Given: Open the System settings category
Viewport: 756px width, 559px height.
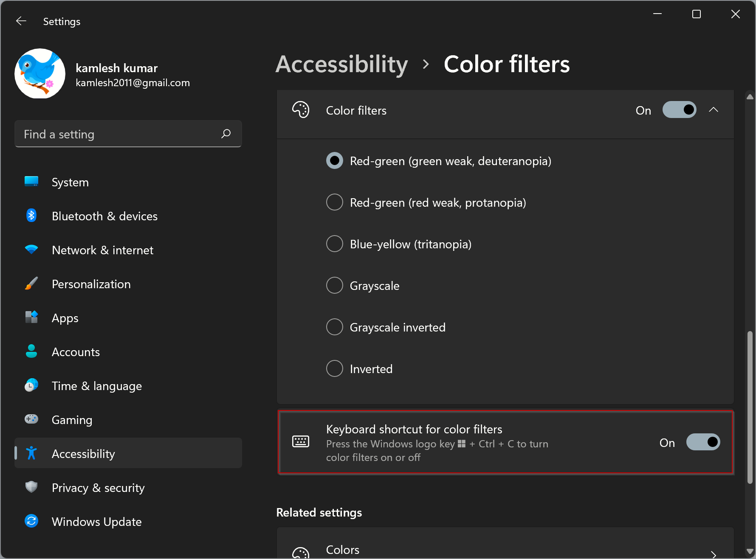Looking at the screenshot, I should (128, 182).
